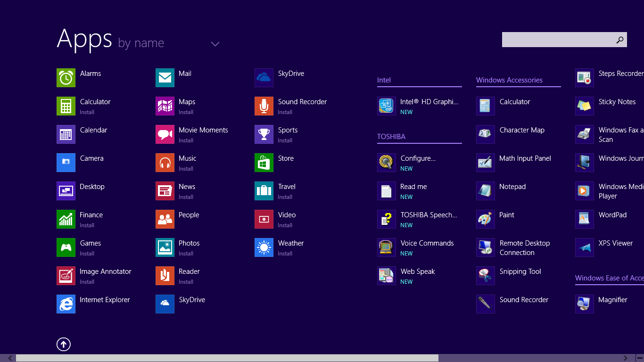
Task: Open the Math Input Panel icon
Action: 486,163
